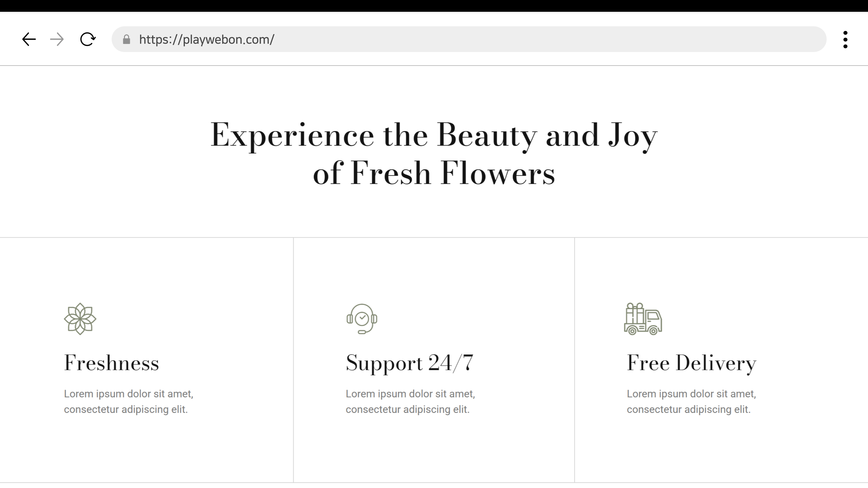The height and width of the screenshot is (488, 868).
Task: Click the browser forward arrow
Action: pos(57,39)
